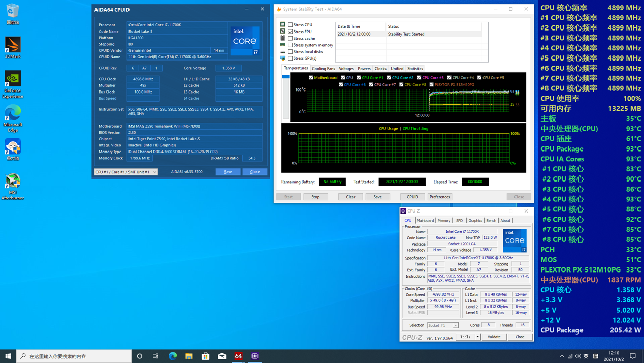The width and height of the screenshot is (644, 363).
Task: Launch MSI Afterburner from the desktop
Action: [x=13, y=187]
